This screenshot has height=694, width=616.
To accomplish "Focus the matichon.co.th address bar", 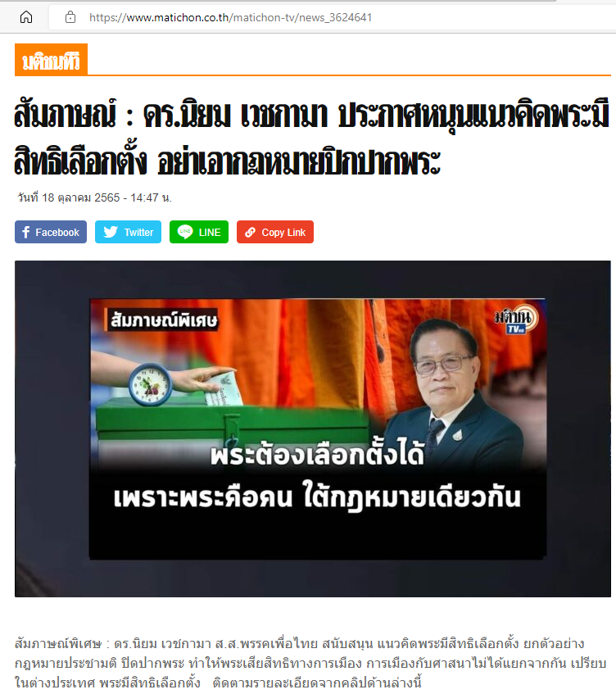I will pos(332,17).
